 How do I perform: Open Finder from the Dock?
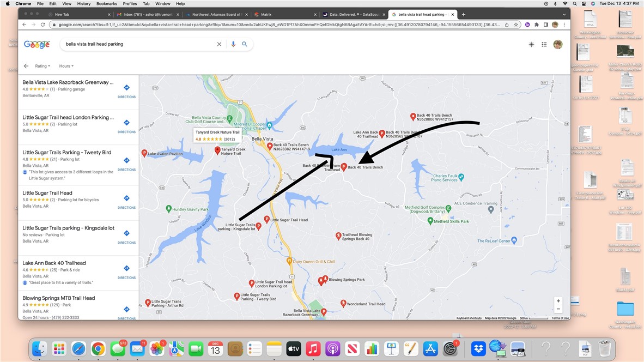[x=39, y=349]
